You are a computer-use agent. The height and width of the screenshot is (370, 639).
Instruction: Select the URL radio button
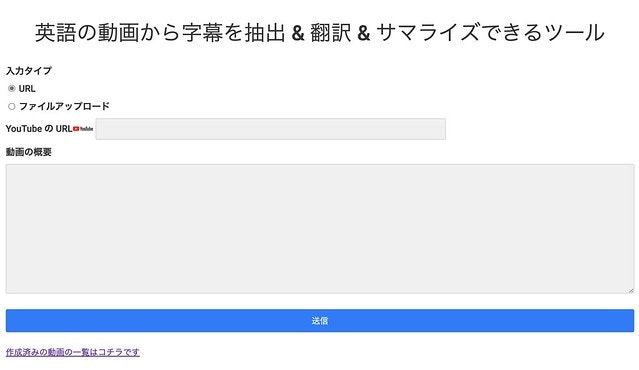11,88
